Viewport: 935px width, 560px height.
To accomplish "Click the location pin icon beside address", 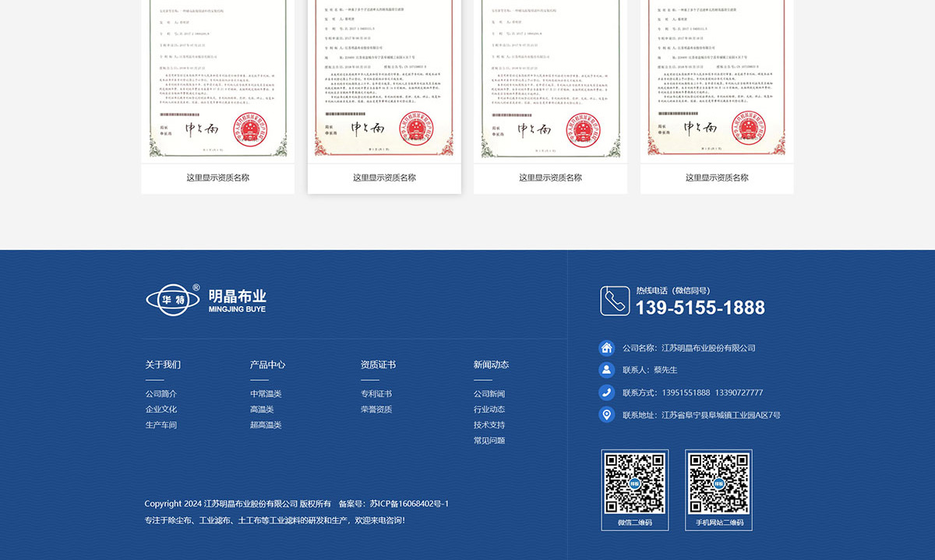I will [606, 415].
